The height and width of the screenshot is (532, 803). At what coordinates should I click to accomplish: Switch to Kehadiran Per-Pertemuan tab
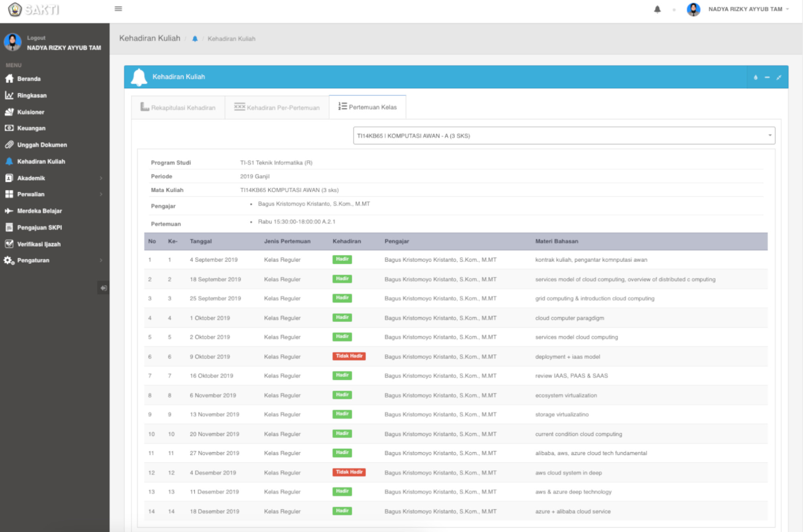(277, 108)
